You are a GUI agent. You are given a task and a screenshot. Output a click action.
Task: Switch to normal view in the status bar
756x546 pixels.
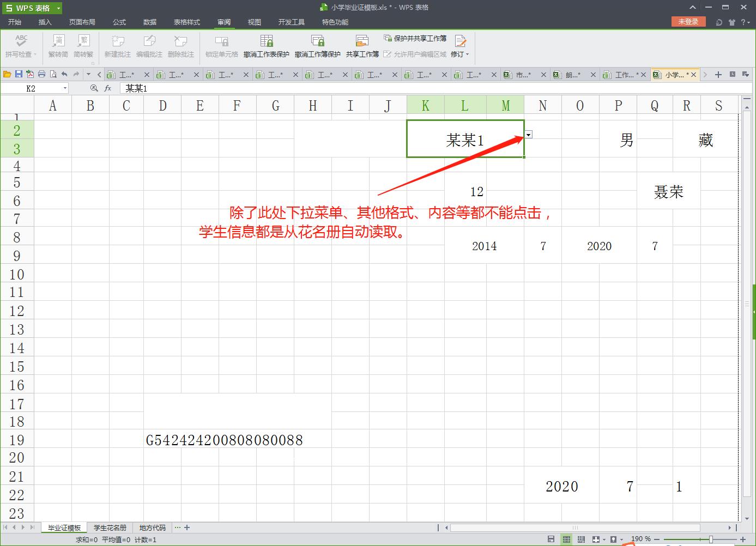coord(566,539)
